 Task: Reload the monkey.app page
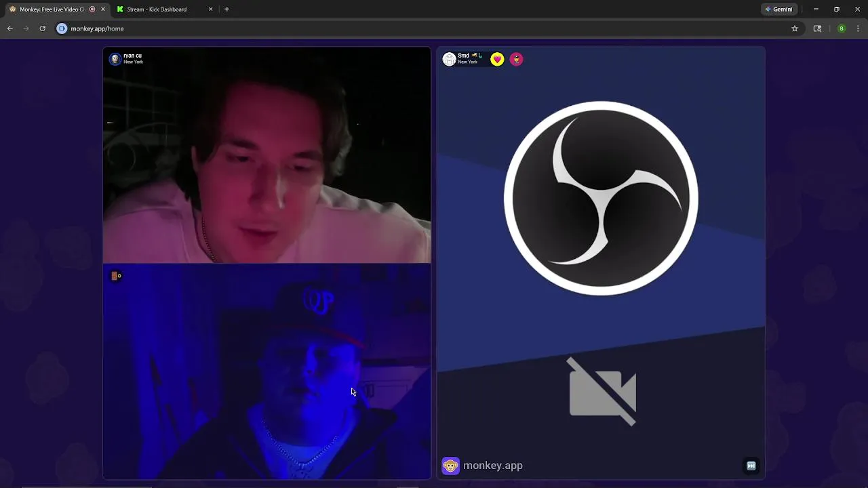[x=42, y=28]
